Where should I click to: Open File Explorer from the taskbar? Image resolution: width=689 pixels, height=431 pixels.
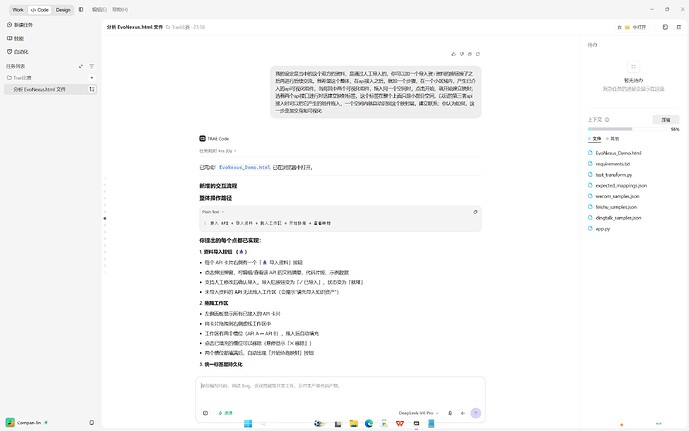point(353,424)
